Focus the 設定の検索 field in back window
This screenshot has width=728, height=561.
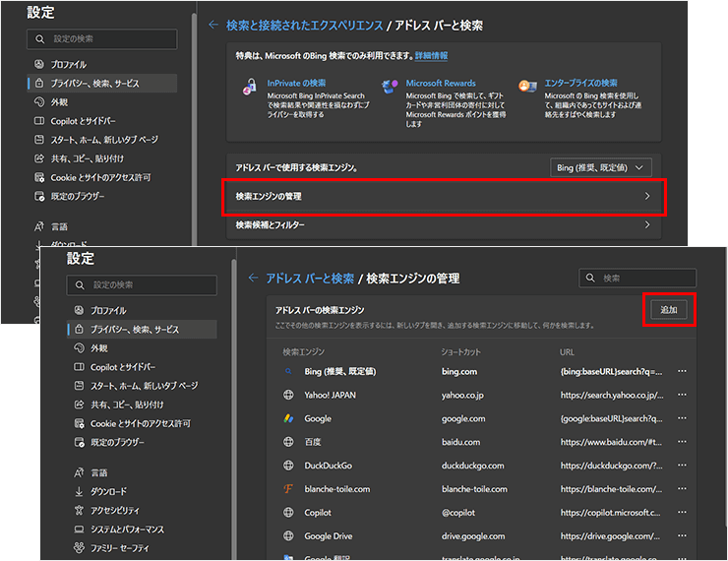[101, 39]
